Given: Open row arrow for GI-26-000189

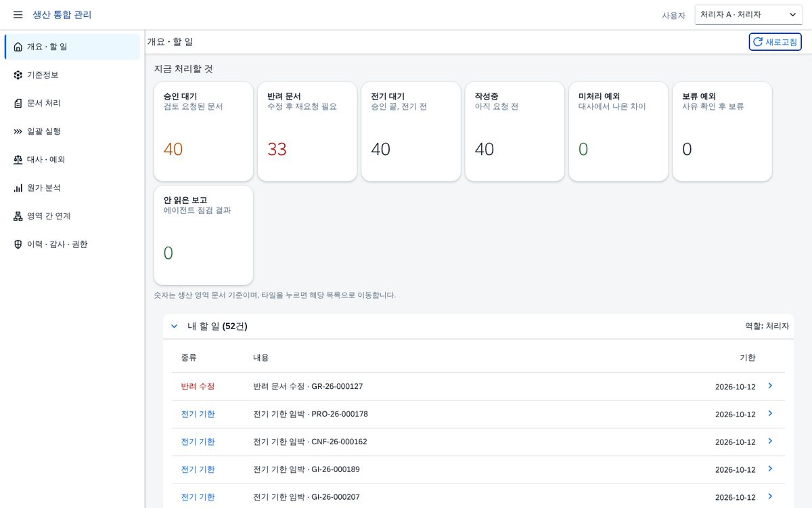Looking at the screenshot, I should [770, 469].
